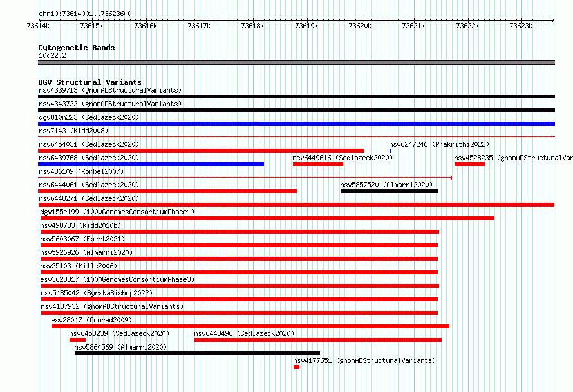Select the red dgv155e199 variant bar
This screenshot has width=573, height=392.
267,218
